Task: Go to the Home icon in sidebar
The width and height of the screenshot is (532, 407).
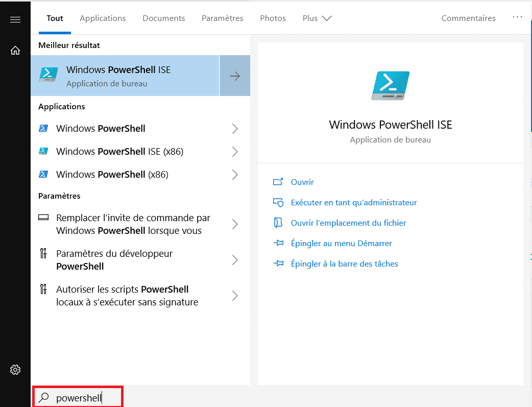Action: click(15, 50)
